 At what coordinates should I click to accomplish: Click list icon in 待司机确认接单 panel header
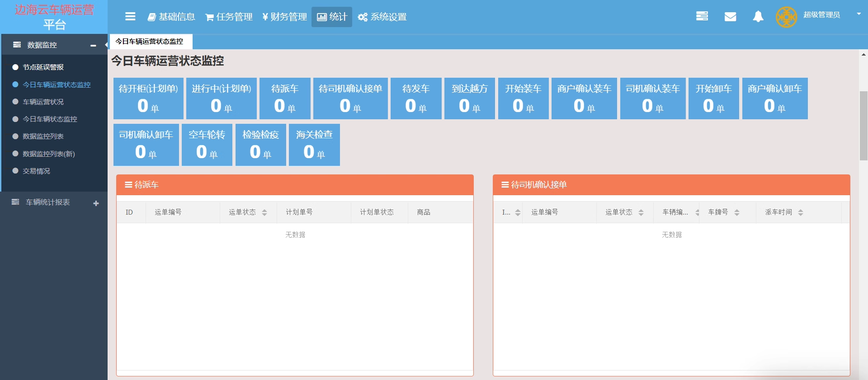pos(505,185)
